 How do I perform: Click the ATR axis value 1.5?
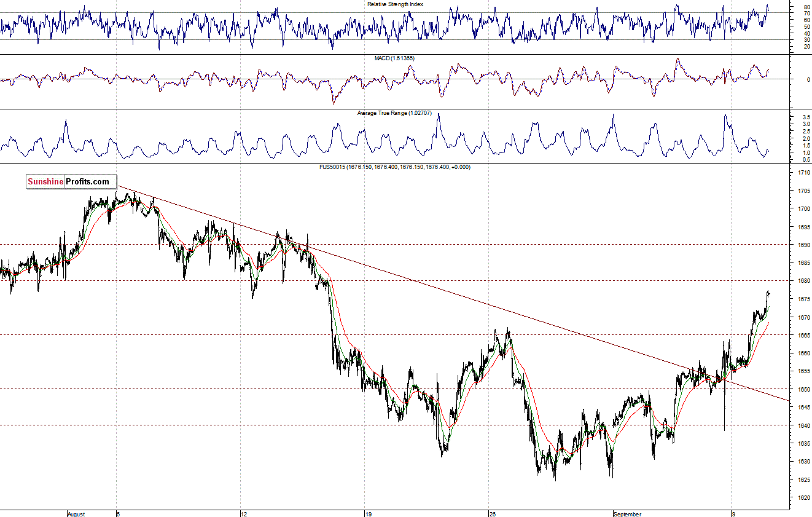point(806,145)
